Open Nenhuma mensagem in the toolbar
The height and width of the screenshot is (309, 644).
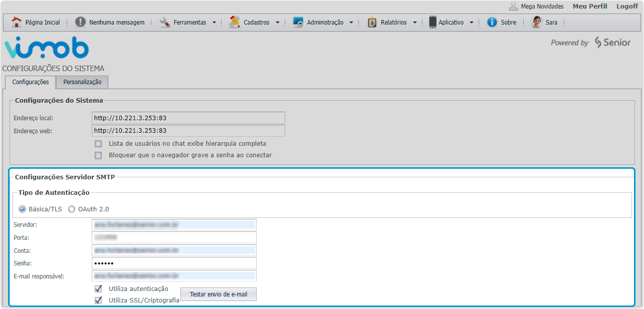point(110,22)
